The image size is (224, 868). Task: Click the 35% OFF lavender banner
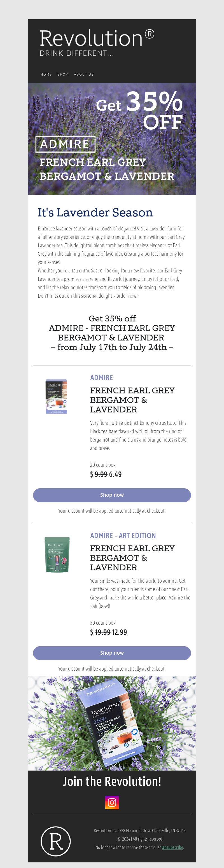pyautogui.click(x=112, y=139)
